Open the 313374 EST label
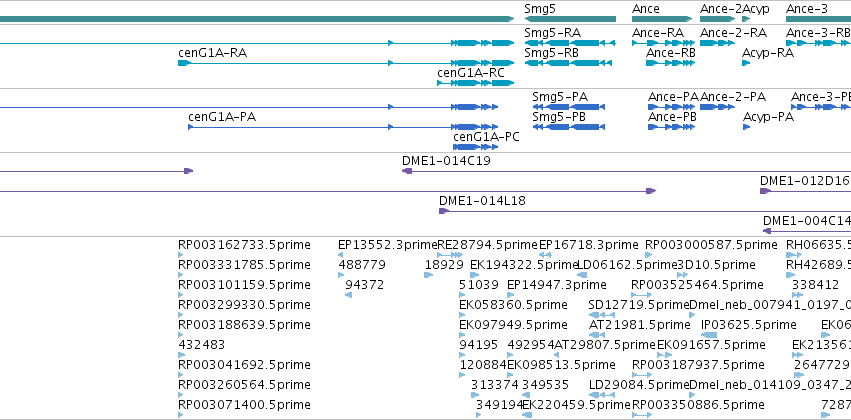The width and height of the screenshot is (851, 420). (x=494, y=385)
